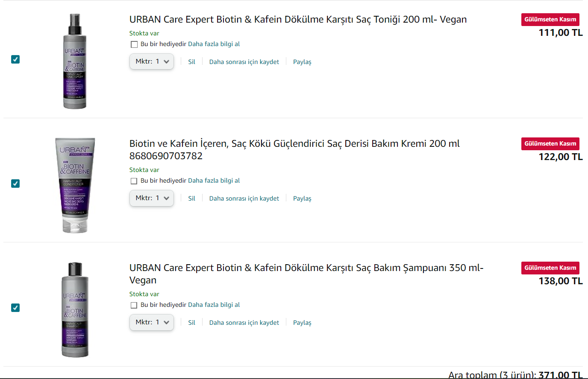The width and height of the screenshot is (588, 379).
Task: Tick gift checkbox for the shampoo
Action: click(134, 305)
